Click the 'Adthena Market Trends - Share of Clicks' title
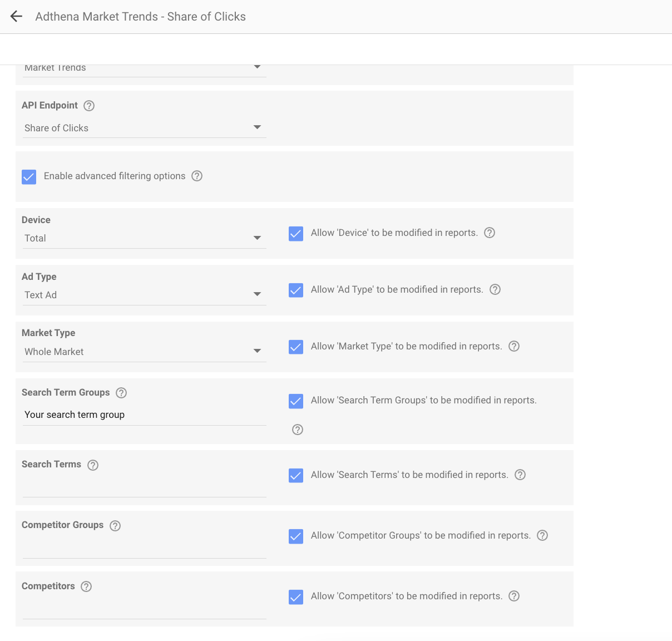The width and height of the screenshot is (672, 641). click(141, 17)
